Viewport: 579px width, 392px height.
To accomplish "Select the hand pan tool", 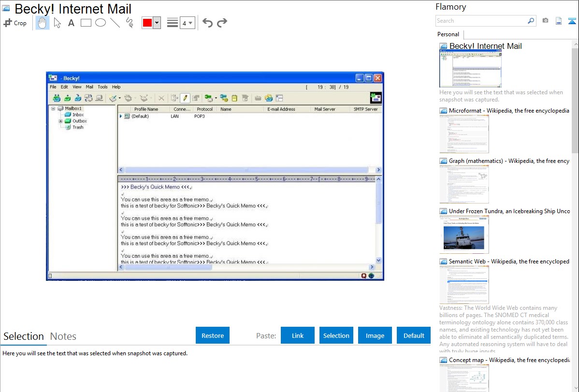I will click(x=42, y=23).
